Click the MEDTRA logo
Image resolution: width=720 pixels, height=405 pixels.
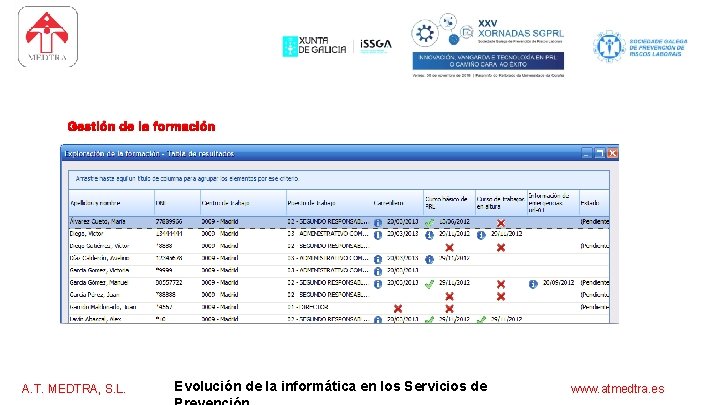[48, 36]
